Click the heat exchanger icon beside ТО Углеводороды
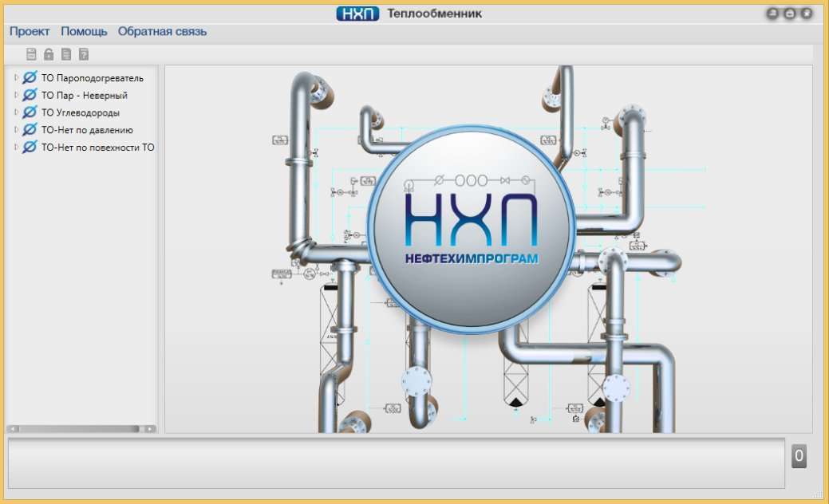829x504 pixels. click(x=30, y=112)
